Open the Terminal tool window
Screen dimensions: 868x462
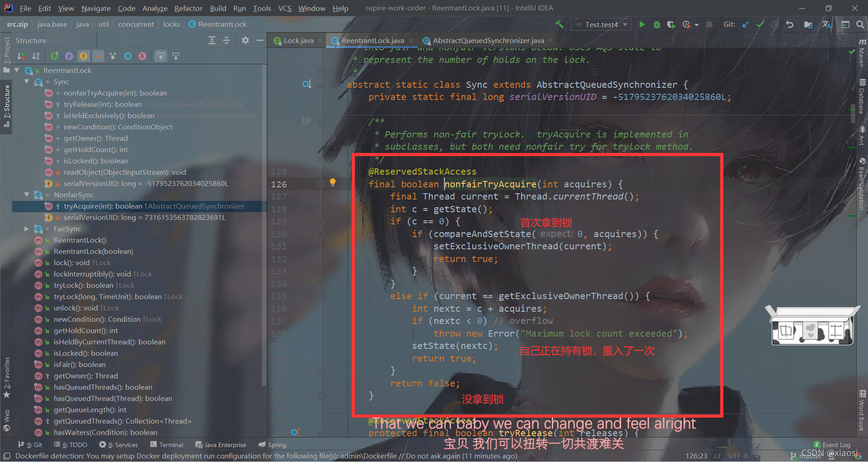click(x=167, y=445)
